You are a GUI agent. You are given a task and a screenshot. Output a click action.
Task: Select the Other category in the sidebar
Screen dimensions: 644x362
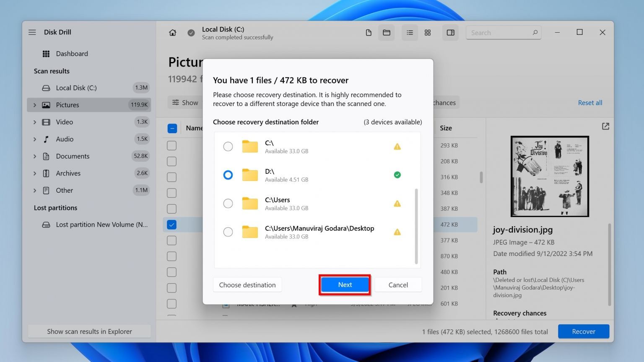click(65, 190)
